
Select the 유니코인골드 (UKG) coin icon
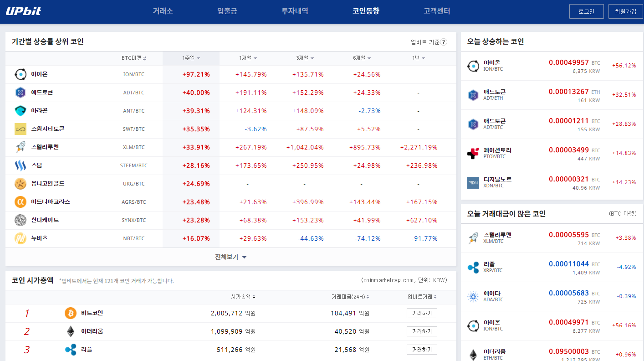(x=20, y=184)
